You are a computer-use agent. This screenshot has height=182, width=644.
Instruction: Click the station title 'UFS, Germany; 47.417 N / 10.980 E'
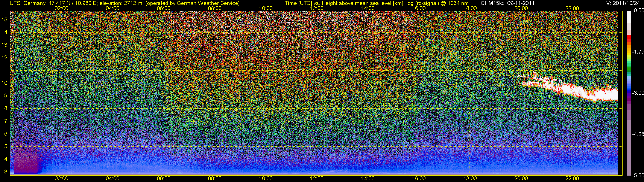click(x=53, y=3)
